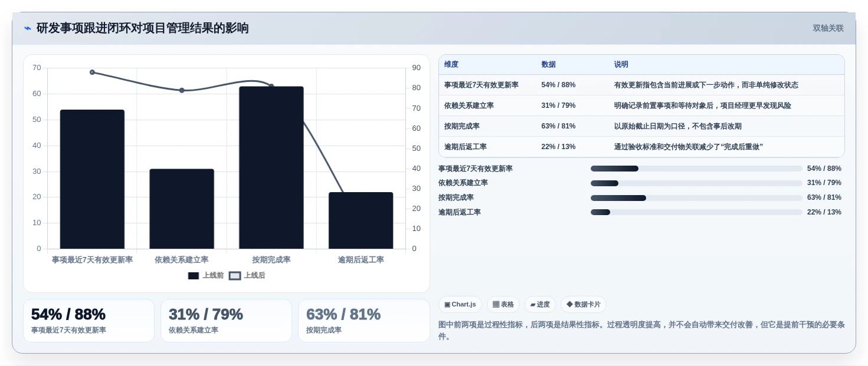Click description starting 通过验收标准和交付物
This screenshot has width=868, height=366.
click(689, 147)
